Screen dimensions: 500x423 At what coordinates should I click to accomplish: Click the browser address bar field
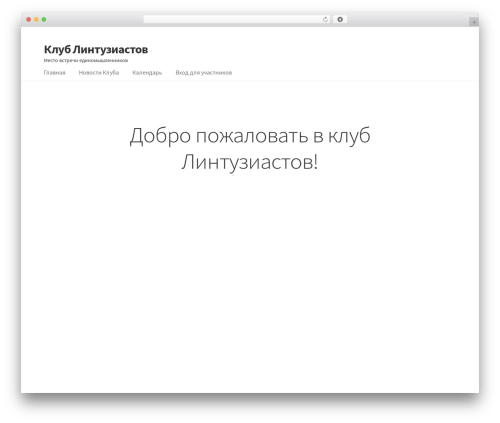tap(237, 20)
